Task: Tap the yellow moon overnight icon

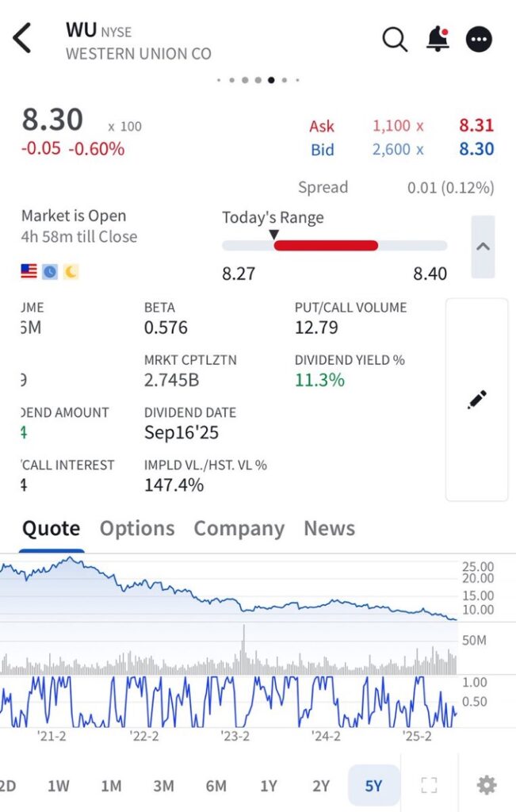Action: [71, 272]
